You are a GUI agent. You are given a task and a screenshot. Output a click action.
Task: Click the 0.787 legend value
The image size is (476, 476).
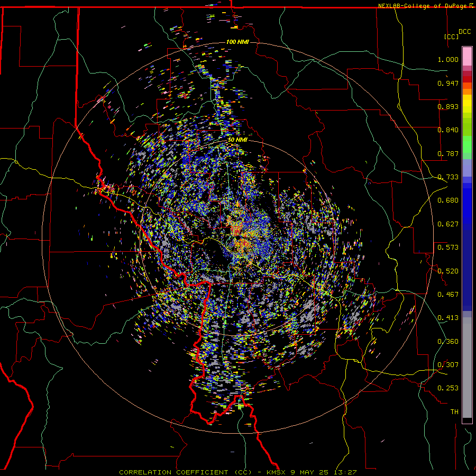(x=448, y=153)
